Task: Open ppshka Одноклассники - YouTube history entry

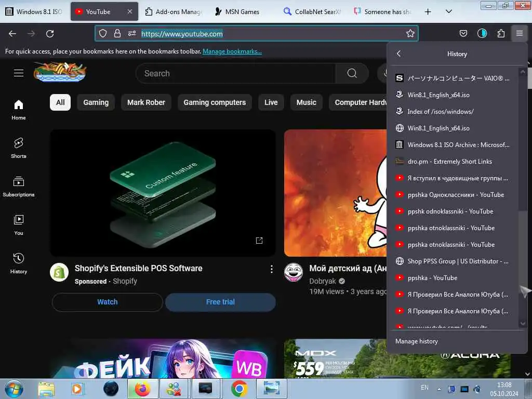Action: point(454,194)
